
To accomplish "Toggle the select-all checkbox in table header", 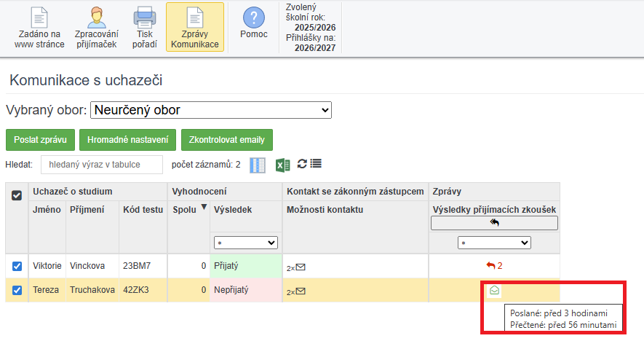I will pos(17,195).
